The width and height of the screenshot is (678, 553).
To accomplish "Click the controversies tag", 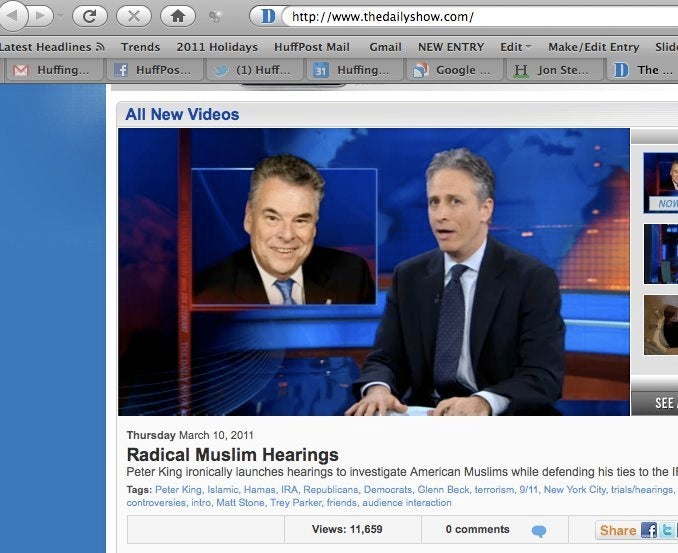I will [x=156, y=503].
